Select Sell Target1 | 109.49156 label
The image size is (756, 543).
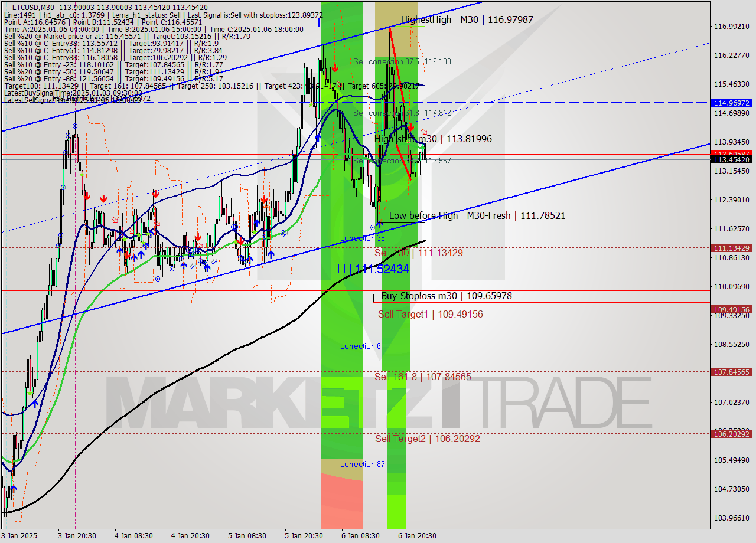[431, 314]
